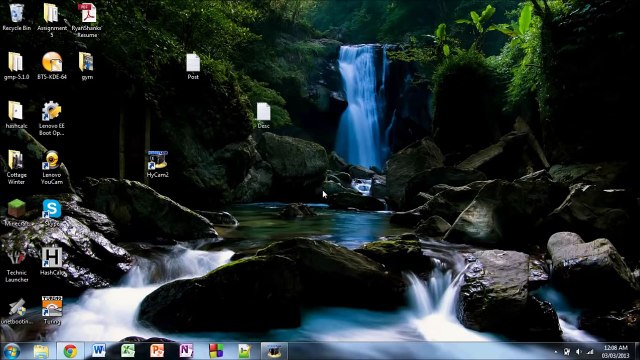
Task: Open the hashcalc folder
Action: coord(16,115)
